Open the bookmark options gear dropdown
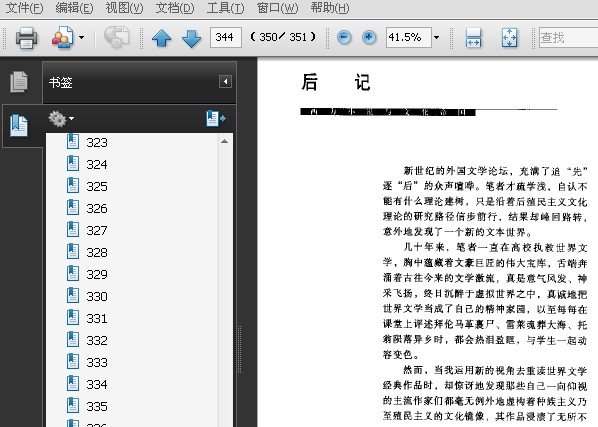The height and width of the screenshot is (427, 598). pos(61,119)
